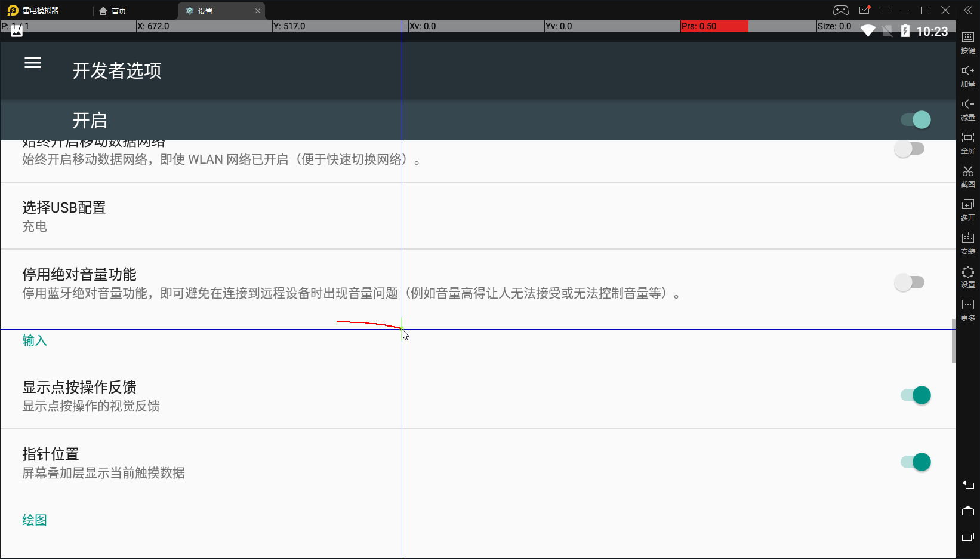The image size is (980, 559).
Task: Turn off the 指针位置 pointer location toggle
Action: (x=916, y=462)
